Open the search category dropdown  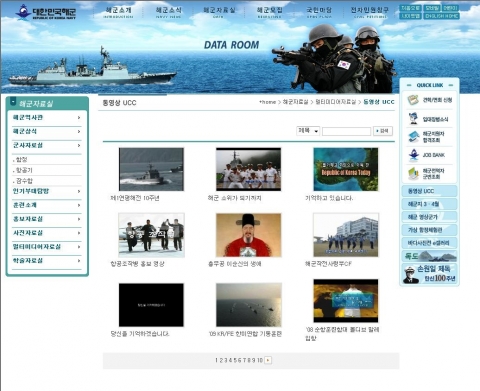coord(308,131)
